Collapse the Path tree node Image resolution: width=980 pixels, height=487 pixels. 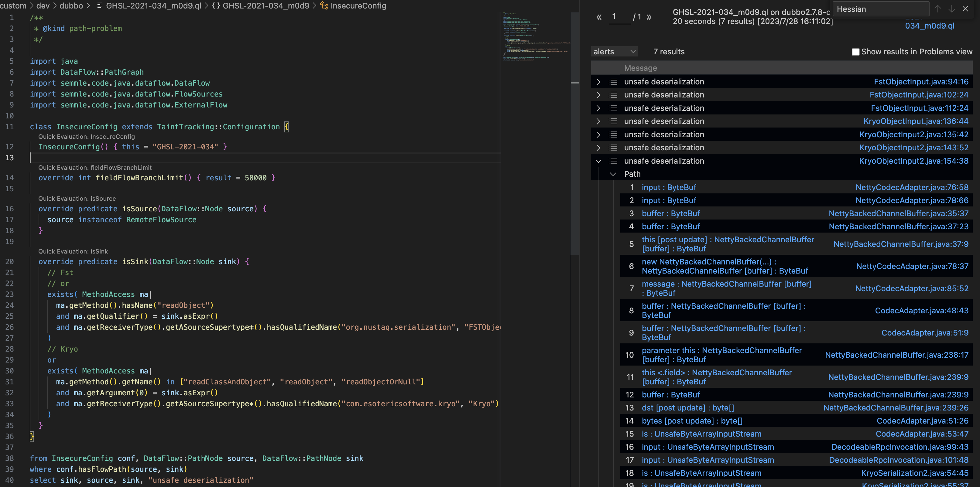[613, 174]
